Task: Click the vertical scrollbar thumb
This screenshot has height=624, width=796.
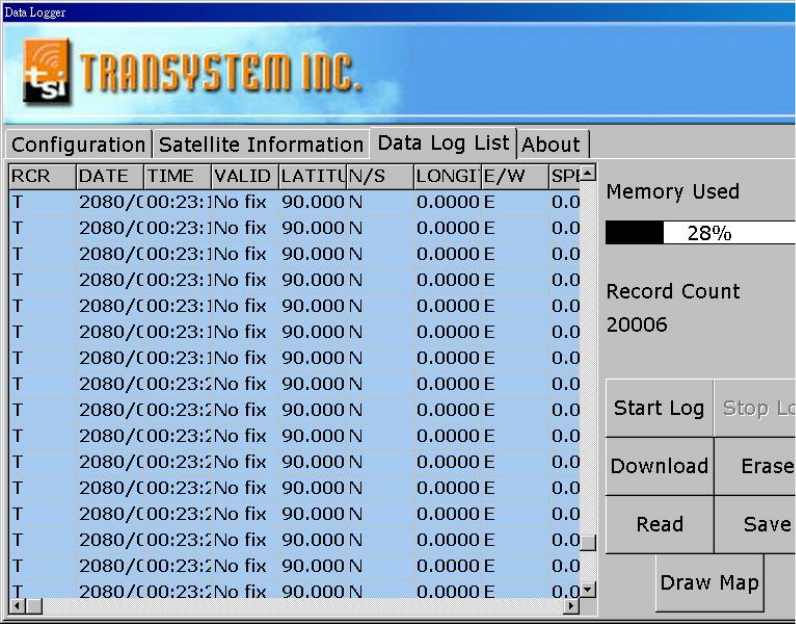Action: tap(588, 542)
